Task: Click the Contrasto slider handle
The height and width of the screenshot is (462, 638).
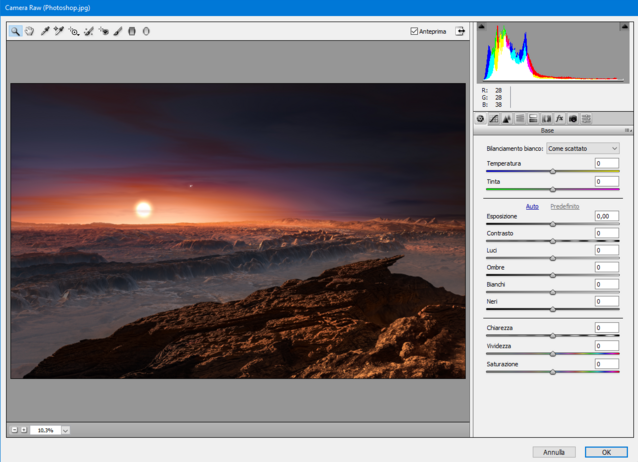Action: 553,241
